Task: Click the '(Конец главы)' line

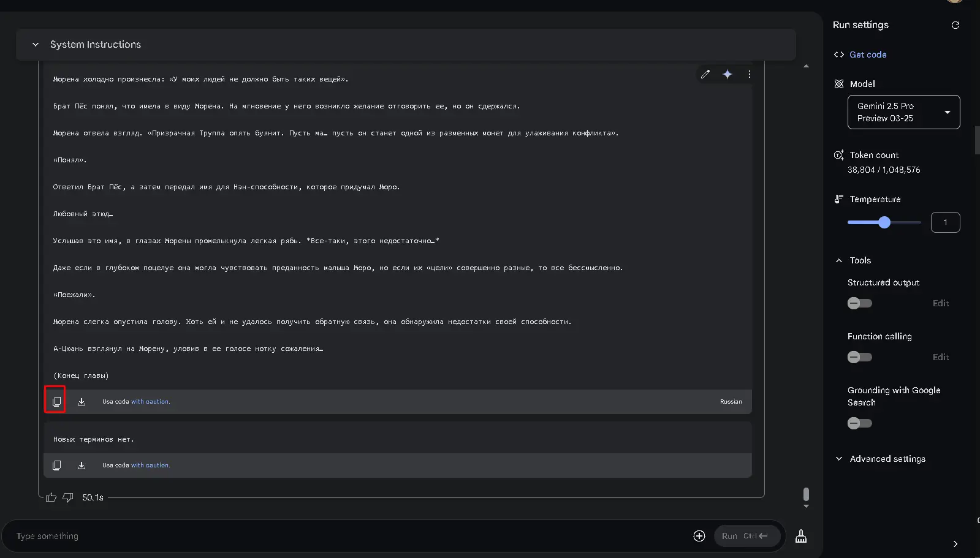Action: tap(81, 375)
